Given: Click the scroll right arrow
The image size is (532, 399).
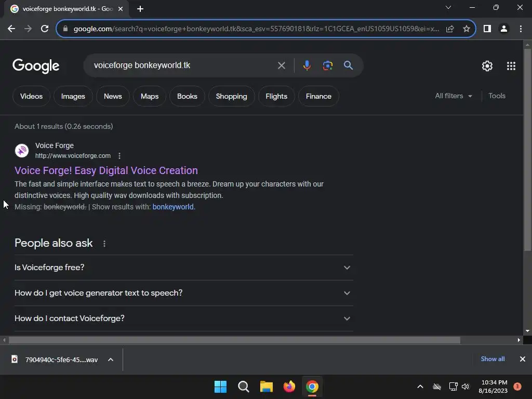Looking at the screenshot, I should tap(519, 340).
